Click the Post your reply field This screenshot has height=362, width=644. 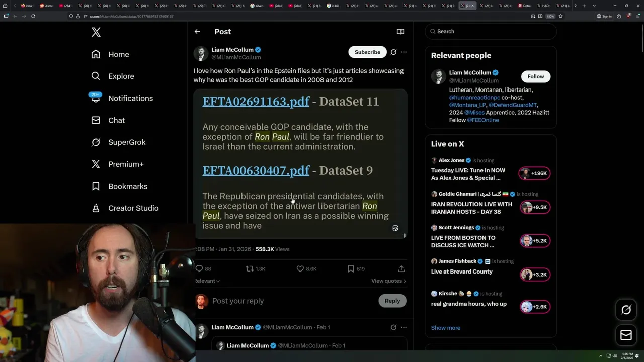coord(292,301)
